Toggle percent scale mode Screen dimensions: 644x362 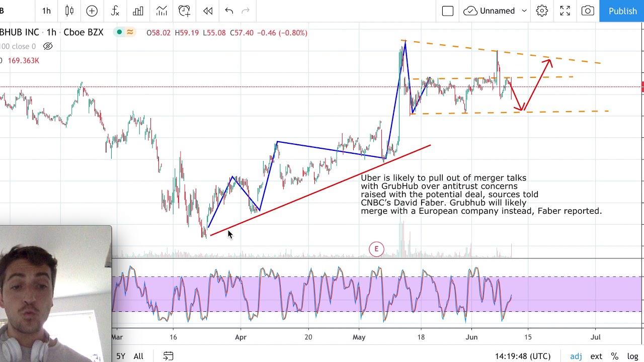(614, 356)
